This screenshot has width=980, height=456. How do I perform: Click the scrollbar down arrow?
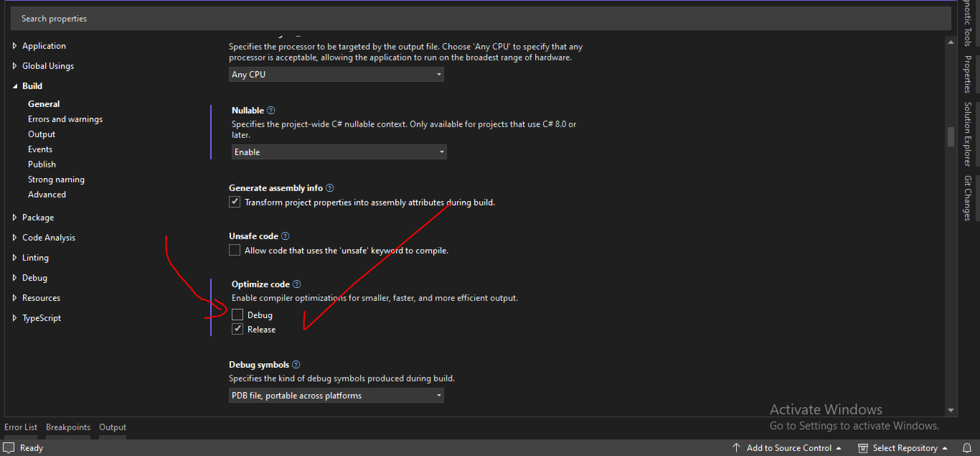pos(951,411)
